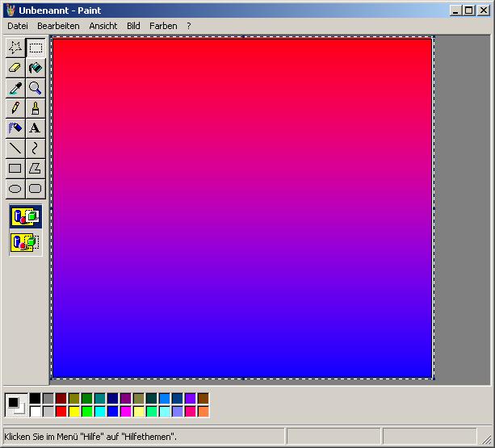
Task: Choose the Airbrush spray tool
Action: pos(15,128)
